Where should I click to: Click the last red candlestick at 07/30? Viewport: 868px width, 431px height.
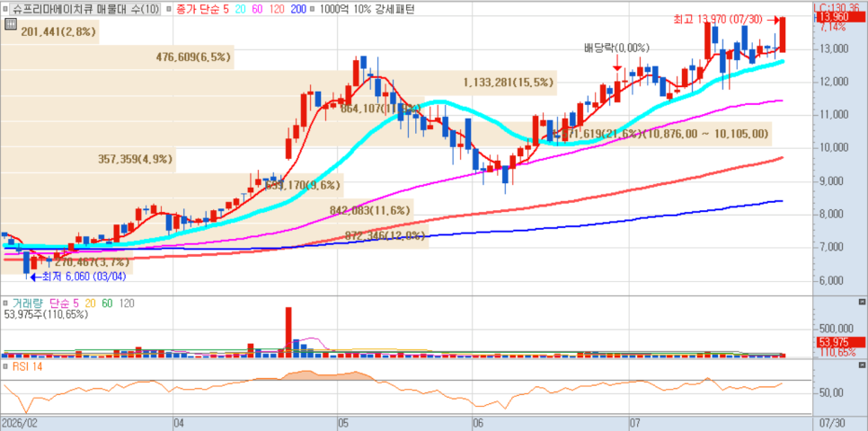pos(783,34)
